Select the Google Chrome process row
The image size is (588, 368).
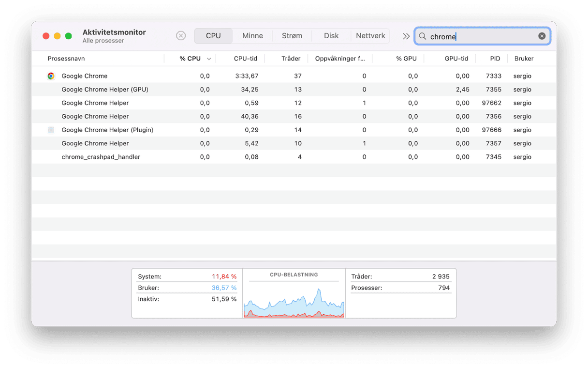[x=294, y=76]
